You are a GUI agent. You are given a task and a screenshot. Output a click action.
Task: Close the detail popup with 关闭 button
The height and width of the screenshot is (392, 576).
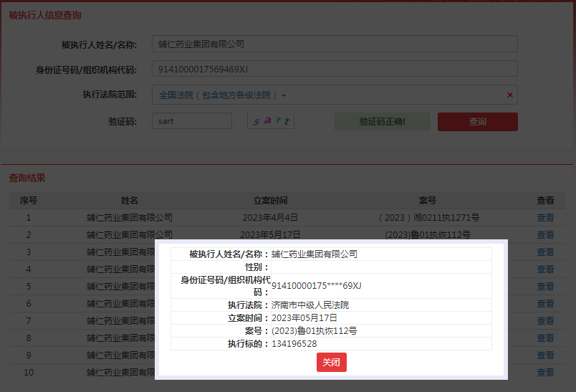[x=332, y=362]
